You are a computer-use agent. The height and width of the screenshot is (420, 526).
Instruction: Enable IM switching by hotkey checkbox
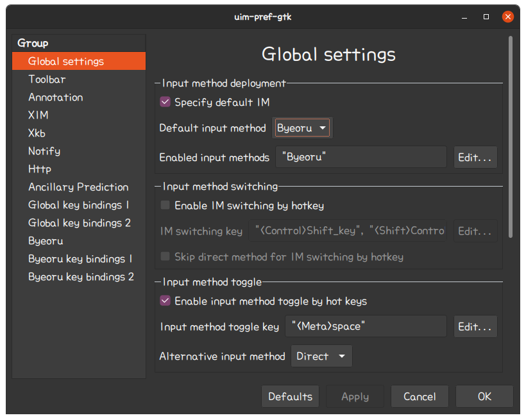[x=165, y=205]
